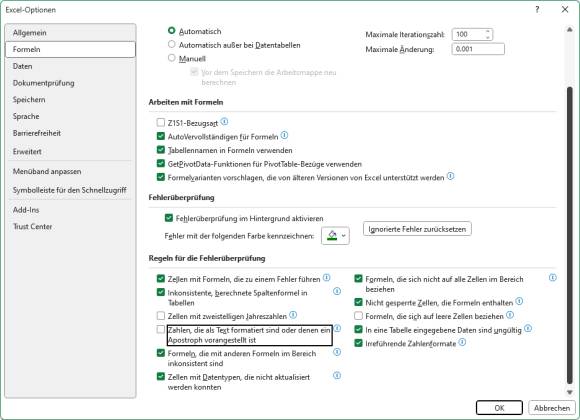Click info icon for Tabelle eingegebene Daten ungültig
The width and height of the screenshot is (580, 420).
528,328
